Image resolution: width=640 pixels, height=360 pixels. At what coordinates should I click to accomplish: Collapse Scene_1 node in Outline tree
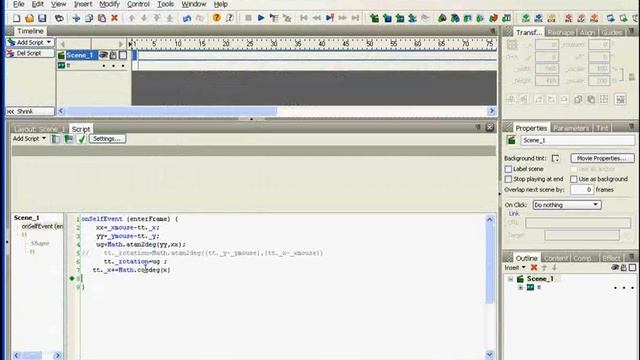510,279
